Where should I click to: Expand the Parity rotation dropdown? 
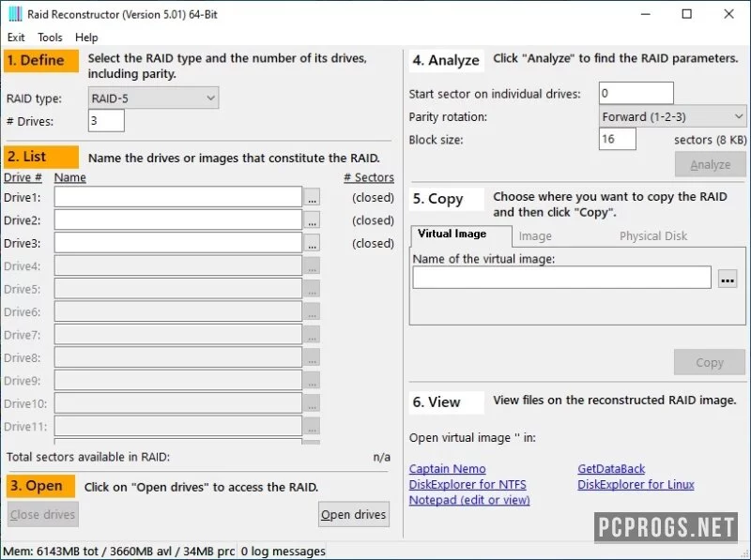(x=672, y=116)
